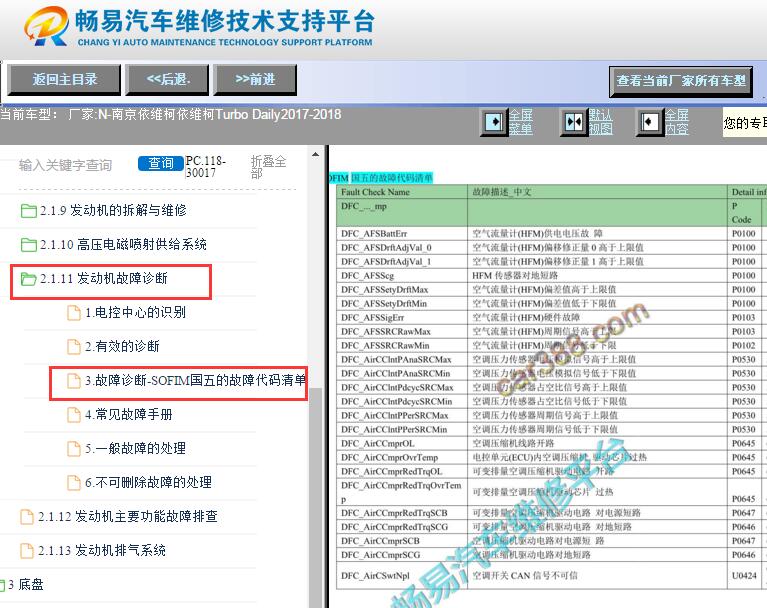767x608 pixels.
Task: Open 3.故障诊断-SOFIM国五的故障代码清单
Action: coord(196,381)
